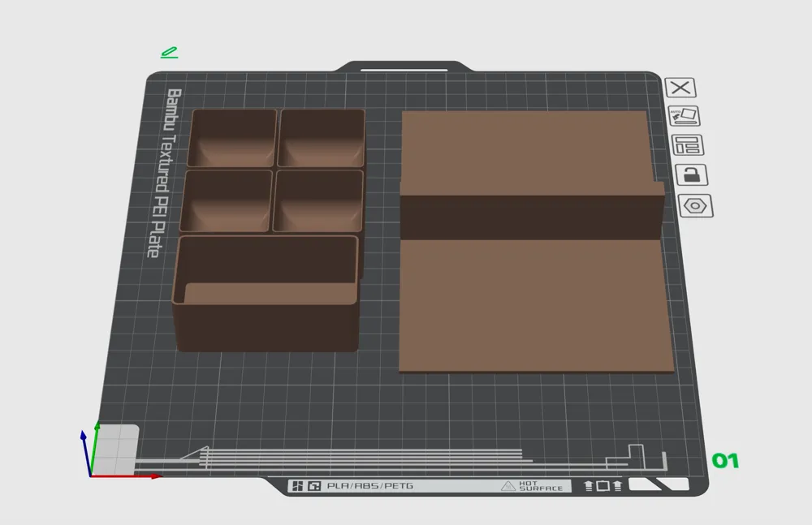
Task: Toggle the plate lock icon
Action: 692,175
